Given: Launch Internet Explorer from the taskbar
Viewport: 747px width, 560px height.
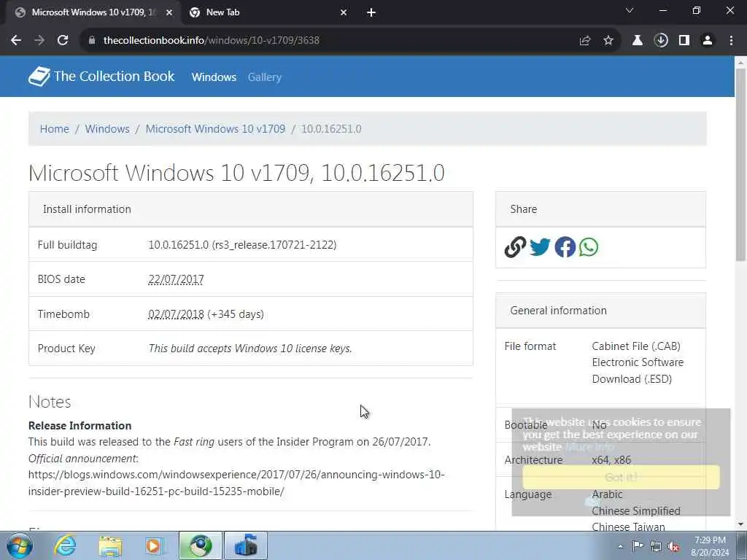Looking at the screenshot, I should [65, 545].
